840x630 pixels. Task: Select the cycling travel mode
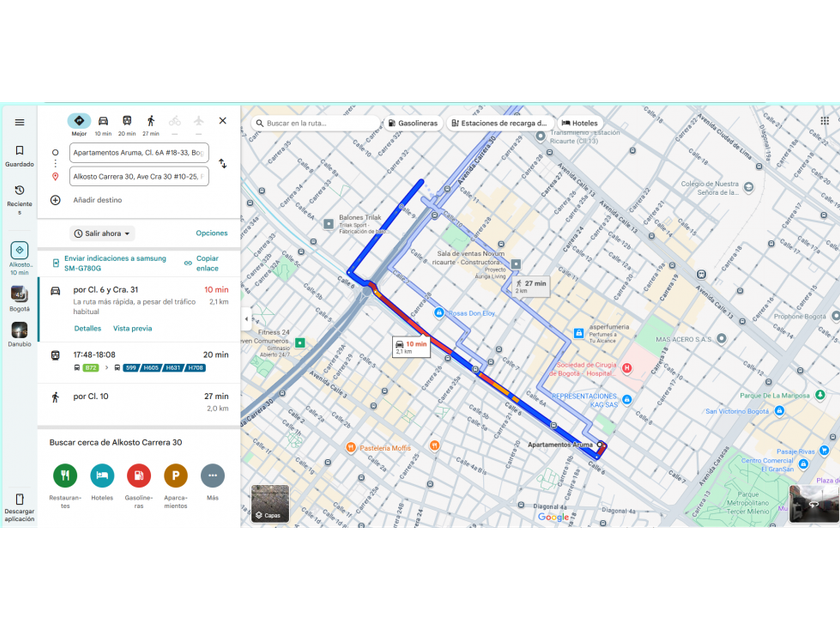pos(175,125)
